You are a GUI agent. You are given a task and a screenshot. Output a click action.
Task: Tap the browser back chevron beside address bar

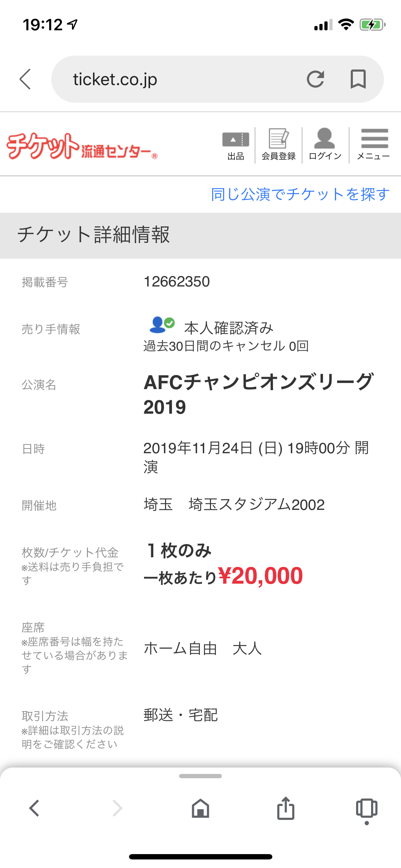click(x=25, y=79)
